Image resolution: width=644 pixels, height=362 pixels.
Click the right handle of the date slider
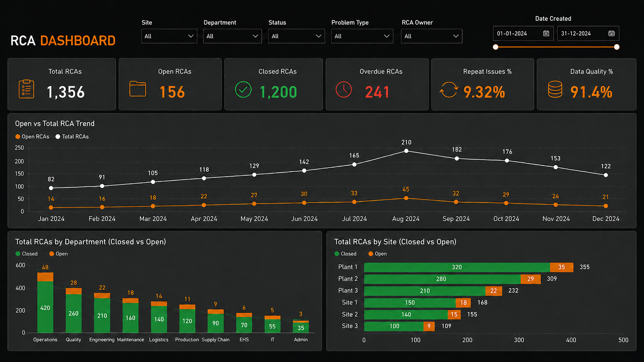click(x=617, y=47)
